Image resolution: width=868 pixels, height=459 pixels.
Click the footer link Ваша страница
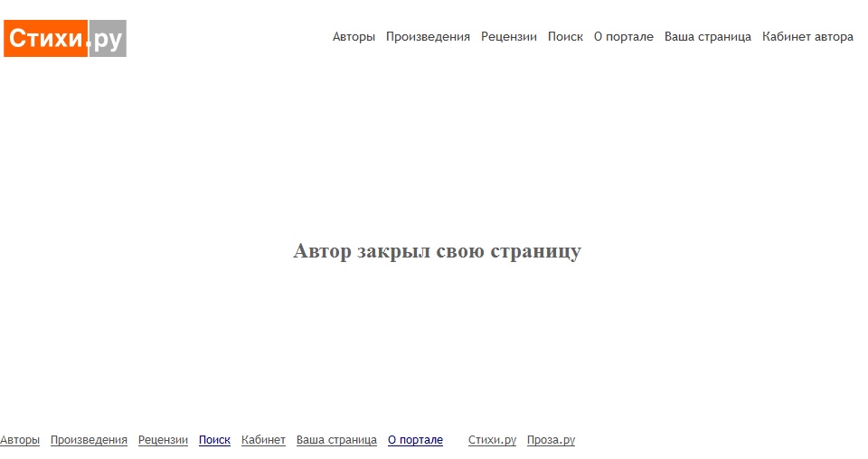[336, 440]
